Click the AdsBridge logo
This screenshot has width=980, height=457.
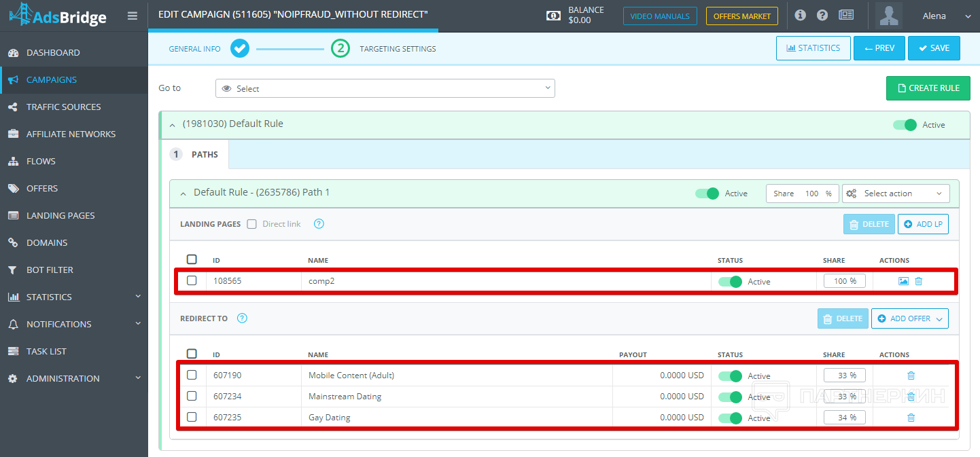click(x=58, y=15)
